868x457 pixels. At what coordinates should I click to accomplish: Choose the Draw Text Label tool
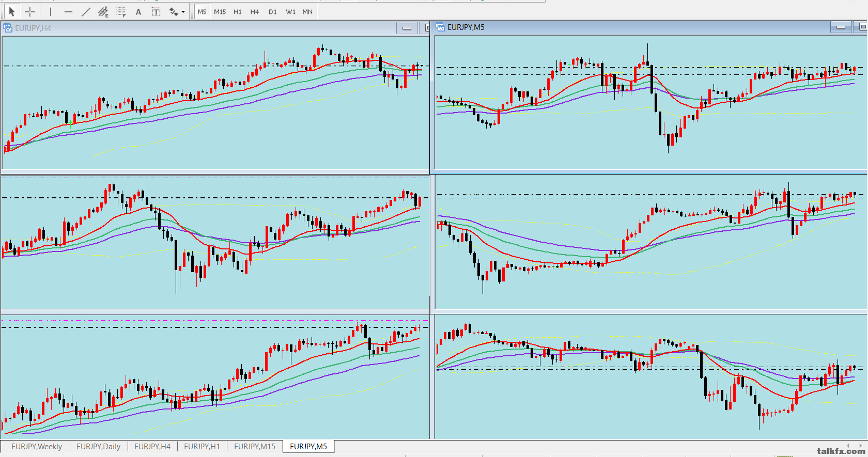pyautogui.click(x=156, y=11)
